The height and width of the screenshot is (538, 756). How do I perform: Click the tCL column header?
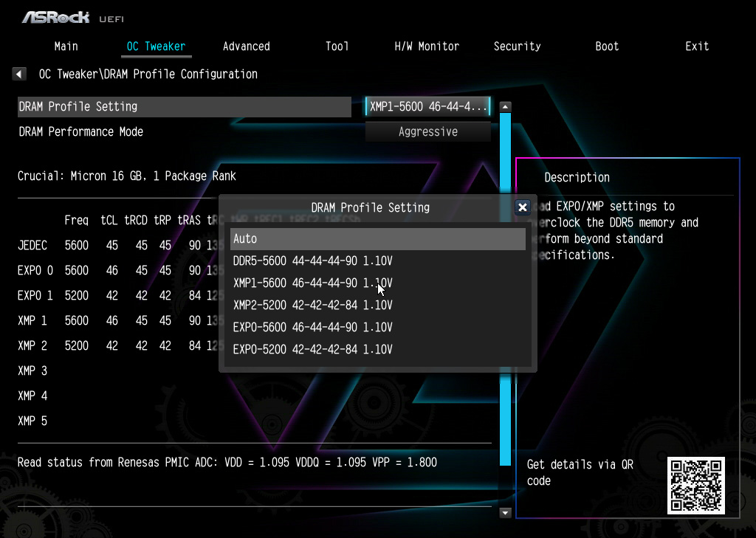click(x=109, y=221)
